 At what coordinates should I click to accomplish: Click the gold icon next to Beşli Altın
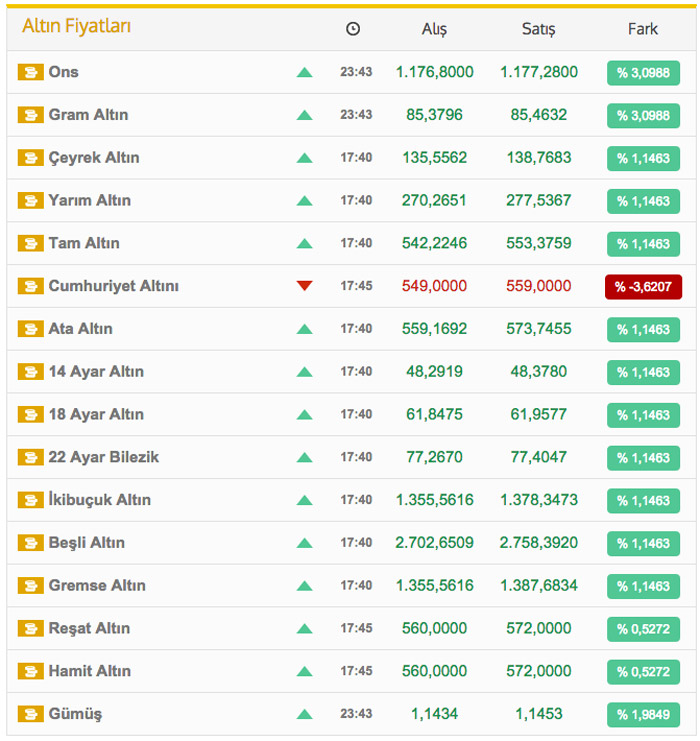tap(31, 543)
